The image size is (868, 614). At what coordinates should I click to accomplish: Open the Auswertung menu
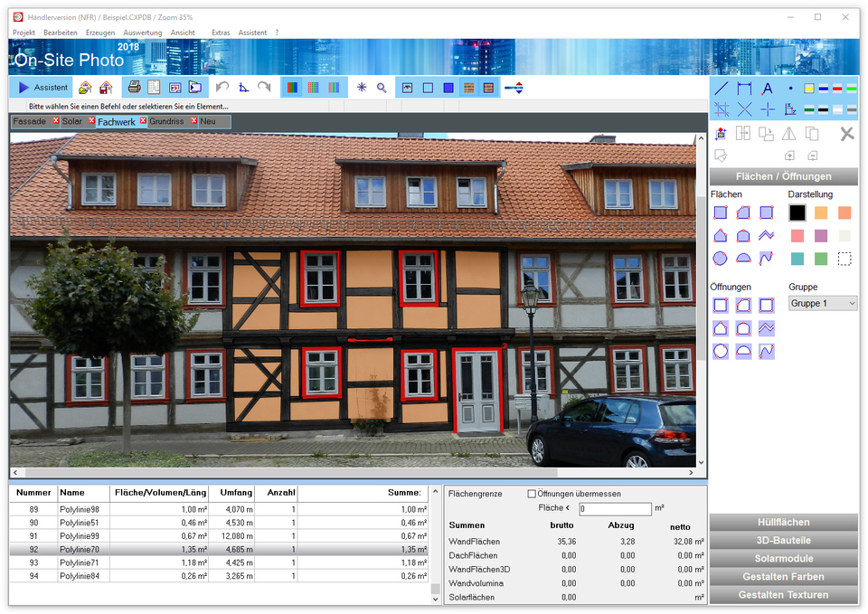142,33
